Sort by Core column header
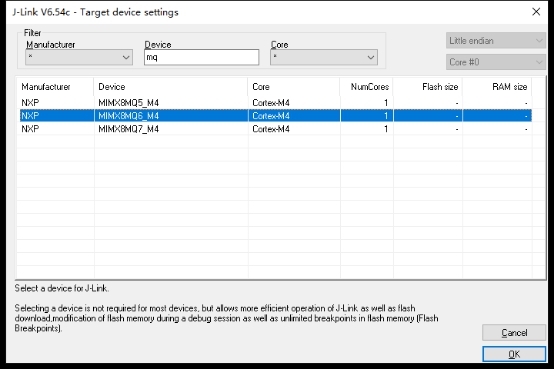Screen dimensions: 554x370 [294, 87]
